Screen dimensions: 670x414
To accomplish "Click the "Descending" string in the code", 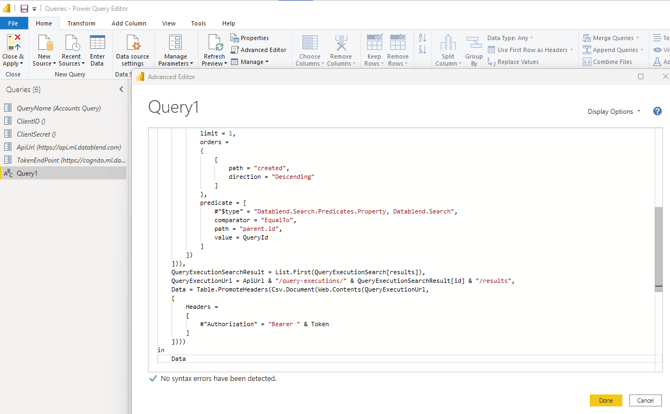I will click(292, 177).
